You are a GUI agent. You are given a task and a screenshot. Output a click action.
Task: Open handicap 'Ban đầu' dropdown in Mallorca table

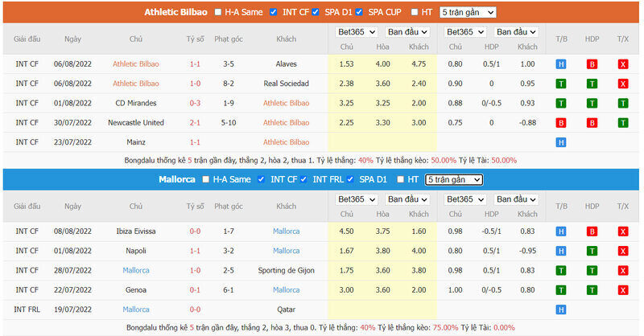tap(516, 199)
